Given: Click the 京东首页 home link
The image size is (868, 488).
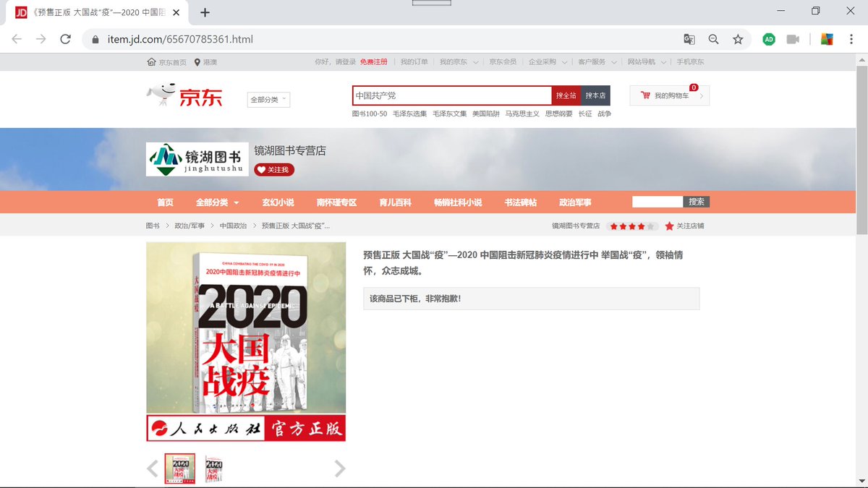Looking at the screenshot, I should tap(166, 62).
